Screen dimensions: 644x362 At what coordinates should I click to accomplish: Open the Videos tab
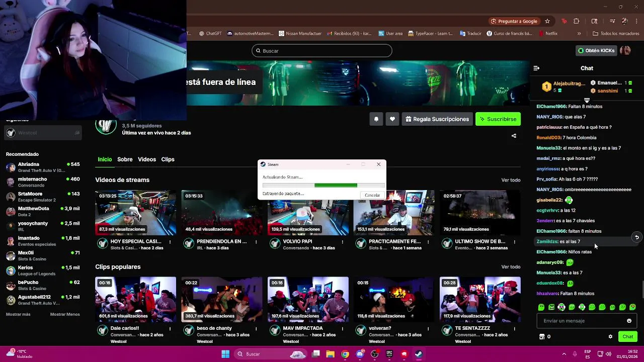point(147,159)
